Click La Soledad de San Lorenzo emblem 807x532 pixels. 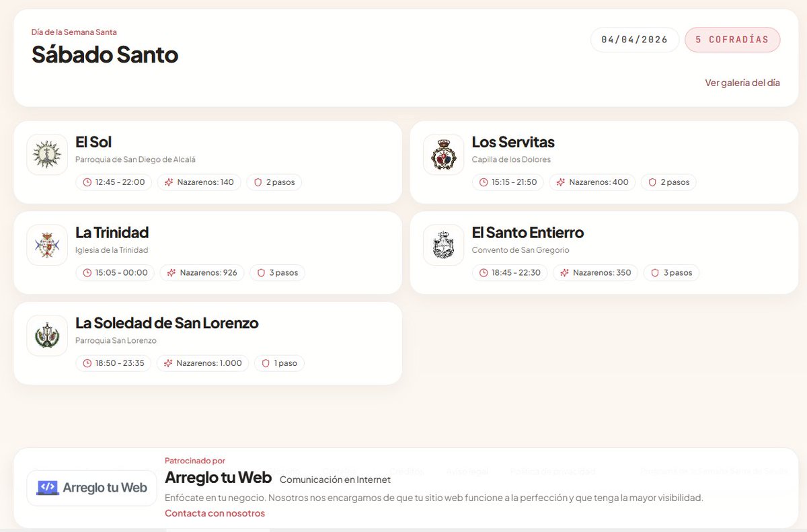pos(47,336)
